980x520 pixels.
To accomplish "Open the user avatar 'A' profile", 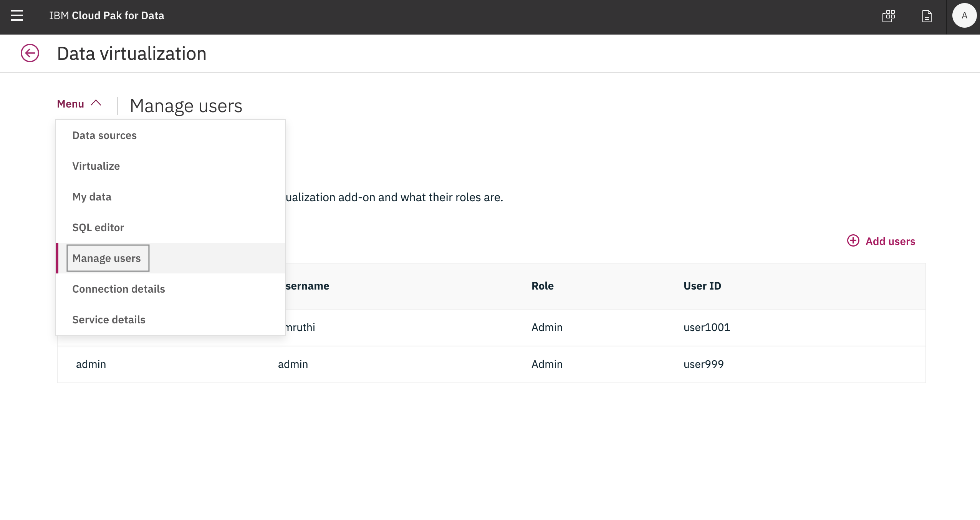I will 964,16.
